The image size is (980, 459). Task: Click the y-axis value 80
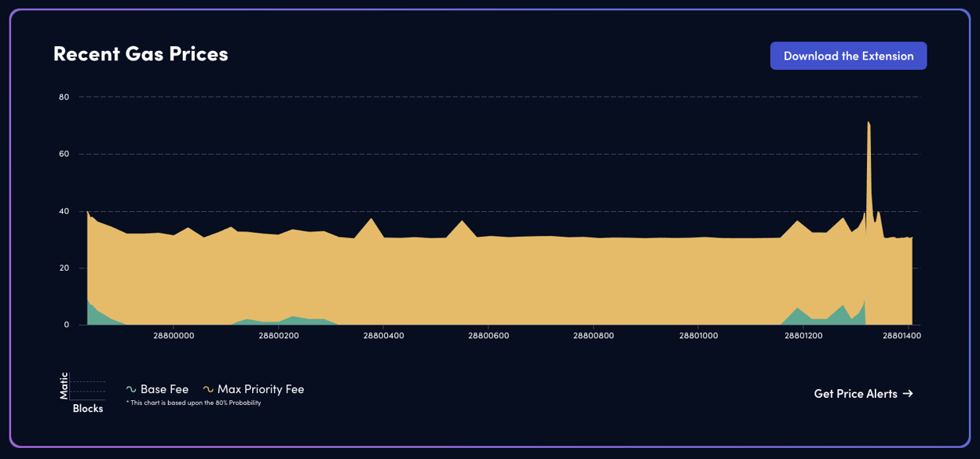click(64, 97)
